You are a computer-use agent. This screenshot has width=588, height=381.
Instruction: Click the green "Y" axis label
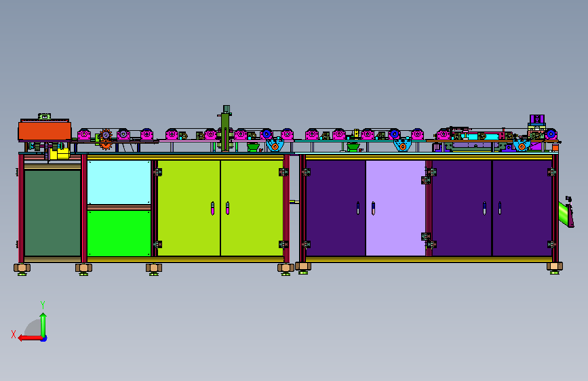(x=43, y=304)
